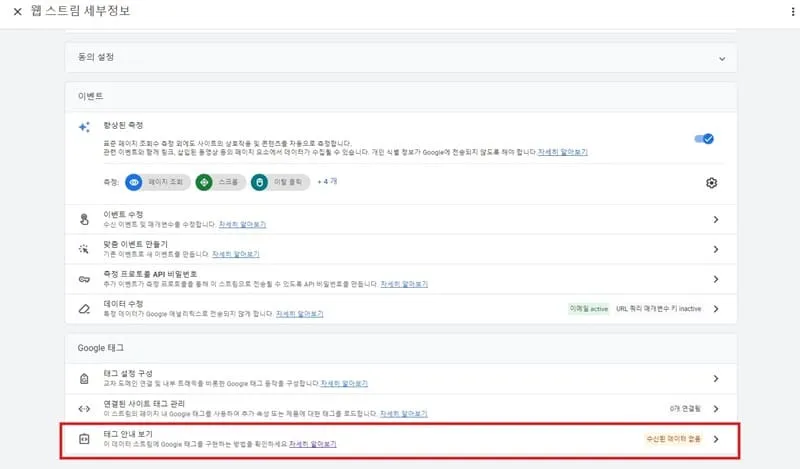Expand 태그 설정 구성 with its chevron
Image resolution: width=800 pixels, height=469 pixels.
pos(716,379)
